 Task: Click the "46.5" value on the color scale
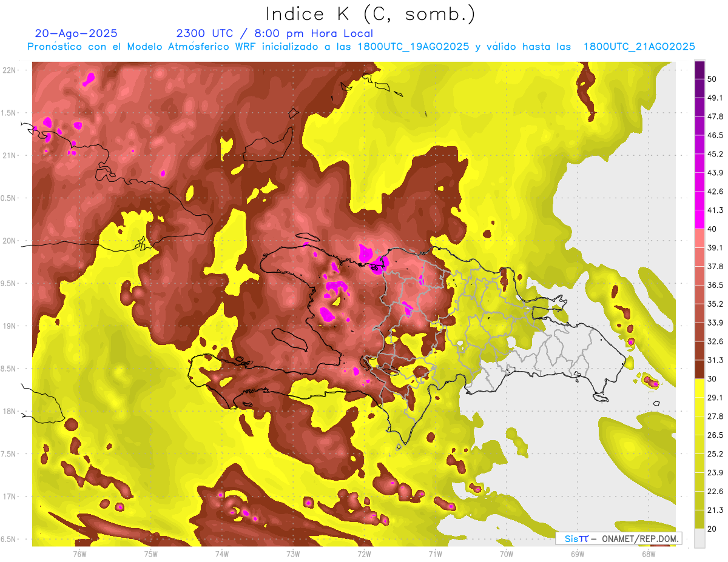[x=715, y=135]
